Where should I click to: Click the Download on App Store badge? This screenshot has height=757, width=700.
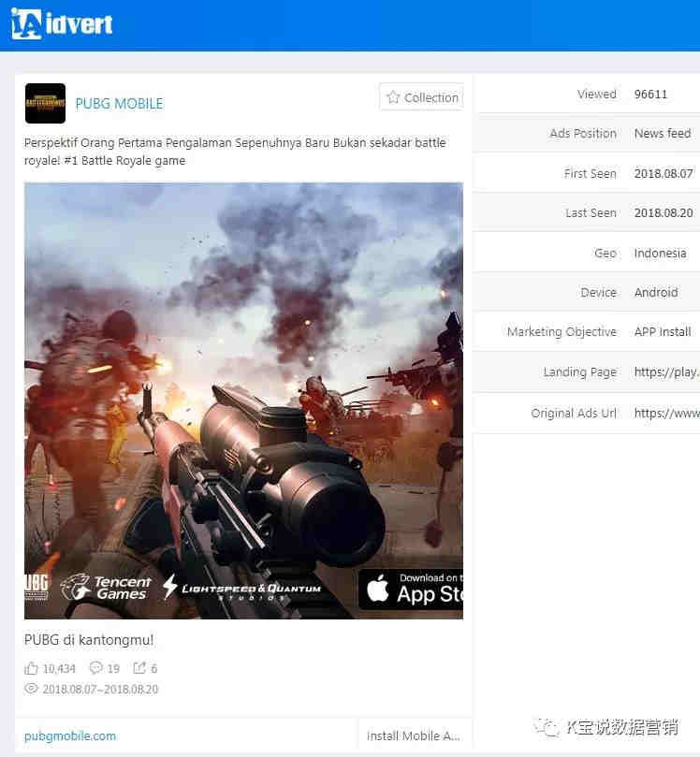[x=411, y=589]
